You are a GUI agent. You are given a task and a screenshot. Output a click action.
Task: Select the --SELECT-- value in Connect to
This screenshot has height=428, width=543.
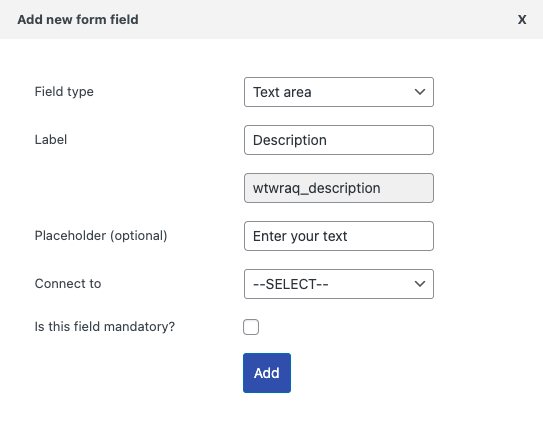pyautogui.click(x=291, y=284)
